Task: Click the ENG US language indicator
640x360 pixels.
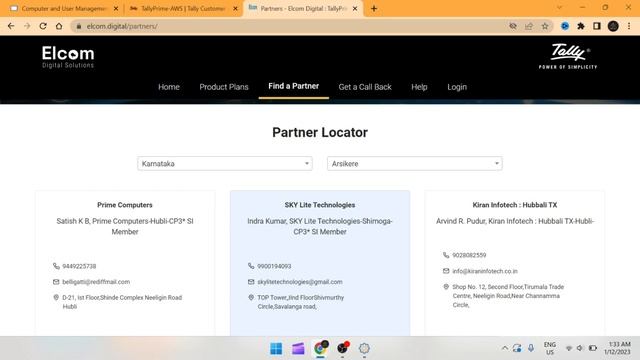Action: [x=550, y=348]
